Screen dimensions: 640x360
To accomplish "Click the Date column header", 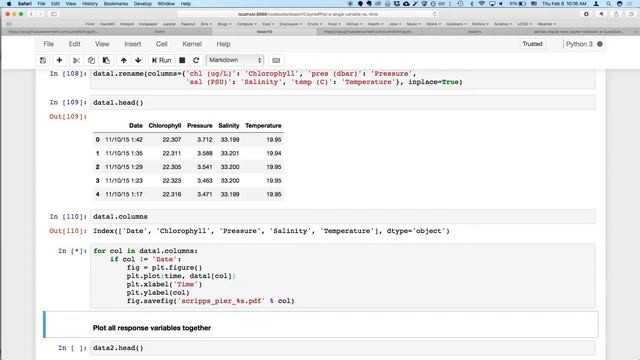I will [x=136, y=126].
